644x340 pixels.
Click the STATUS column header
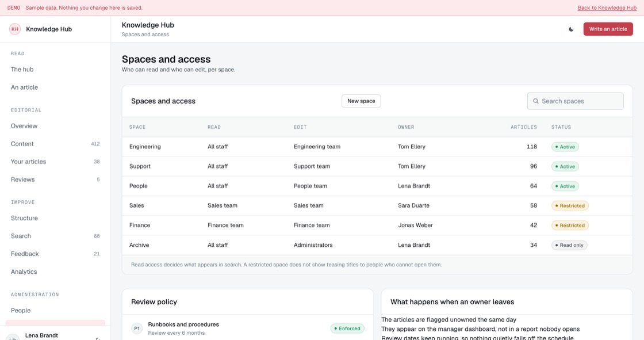click(561, 127)
